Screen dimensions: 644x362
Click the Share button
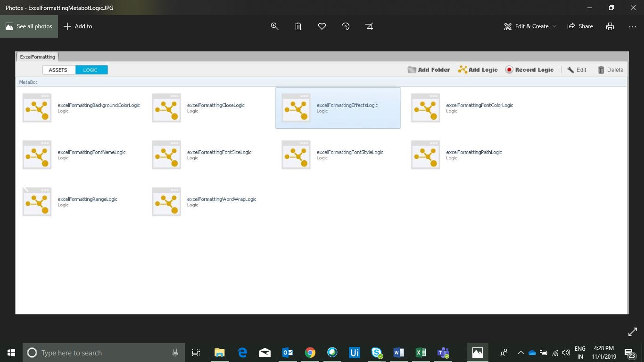(x=580, y=26)
